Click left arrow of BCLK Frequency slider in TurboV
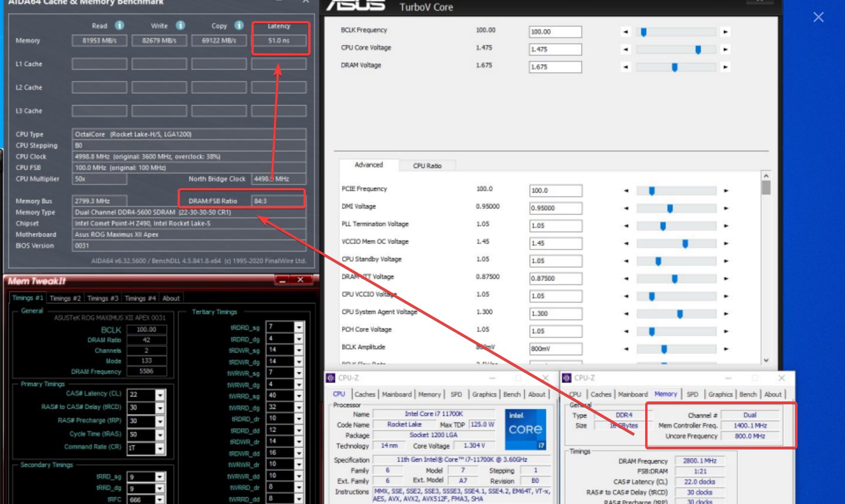This screenshot has height=504, width=845. click(x=626, y=32)
